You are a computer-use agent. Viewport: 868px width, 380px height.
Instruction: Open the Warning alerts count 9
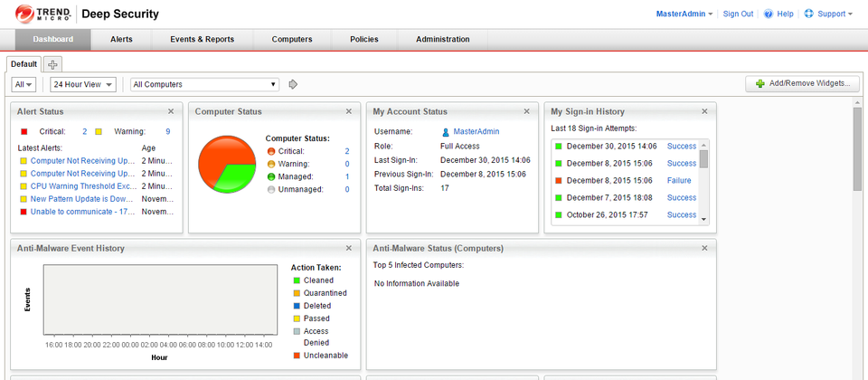coord(168,132)
